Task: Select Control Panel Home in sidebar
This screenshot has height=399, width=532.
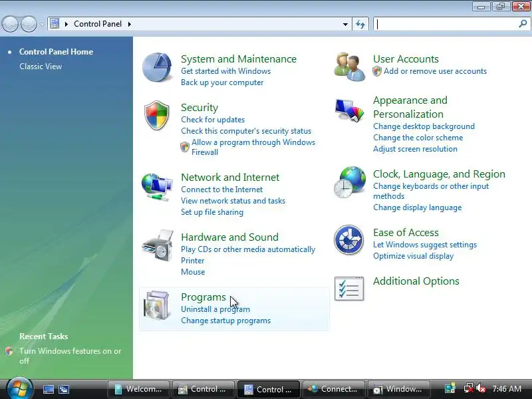Action: (56, 52)
